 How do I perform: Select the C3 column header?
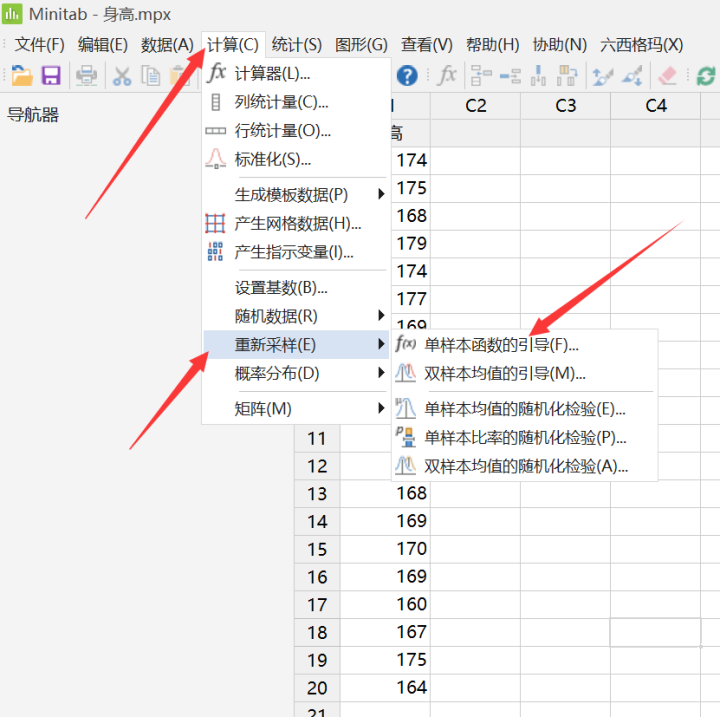tap(565, 106)
